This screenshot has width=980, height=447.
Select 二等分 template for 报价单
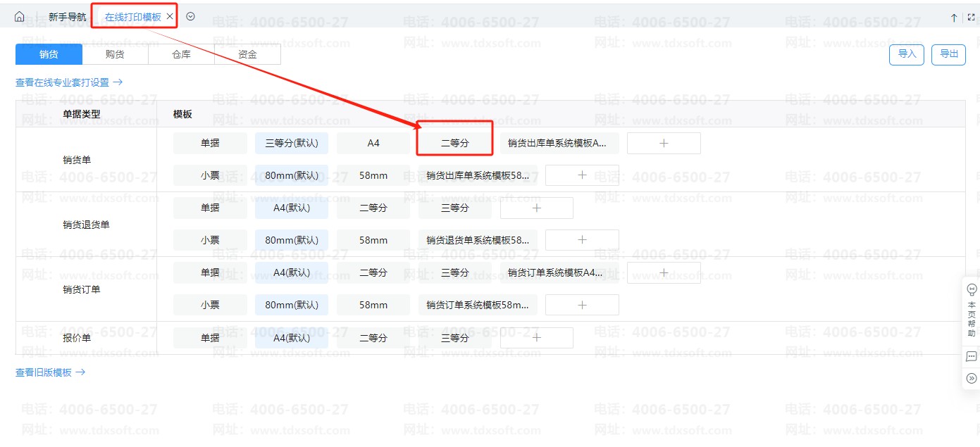[x=373, y=338]
